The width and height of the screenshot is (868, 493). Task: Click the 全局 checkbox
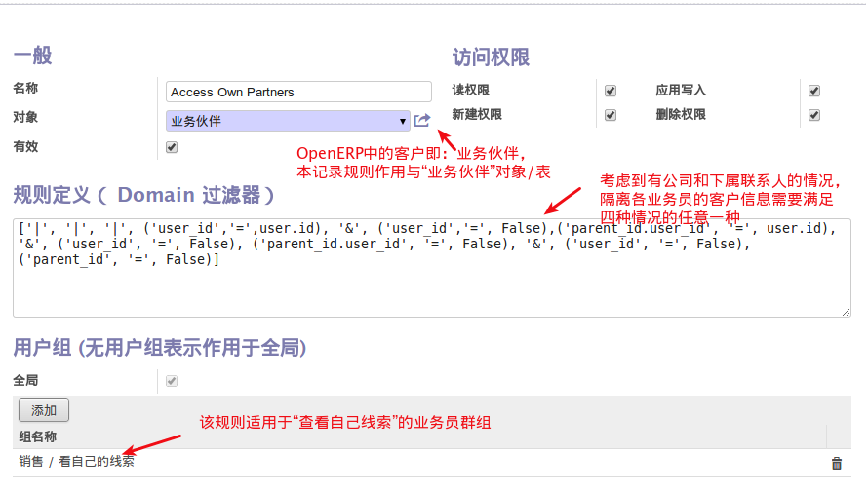pyautogui.click(x=172, y=381)
